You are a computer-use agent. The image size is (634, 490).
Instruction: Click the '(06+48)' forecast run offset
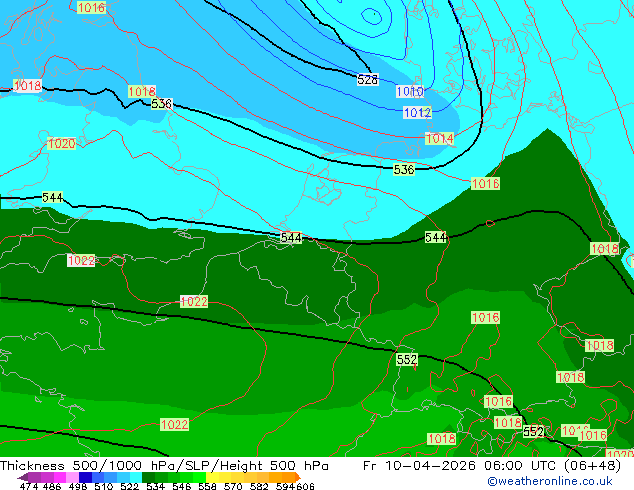click(592, 466)
